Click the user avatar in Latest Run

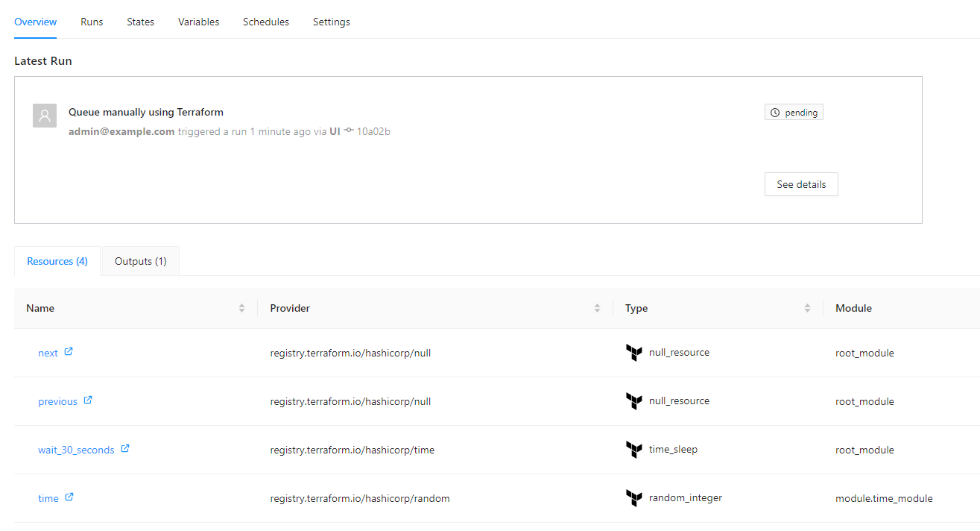(x=45, y=116)
